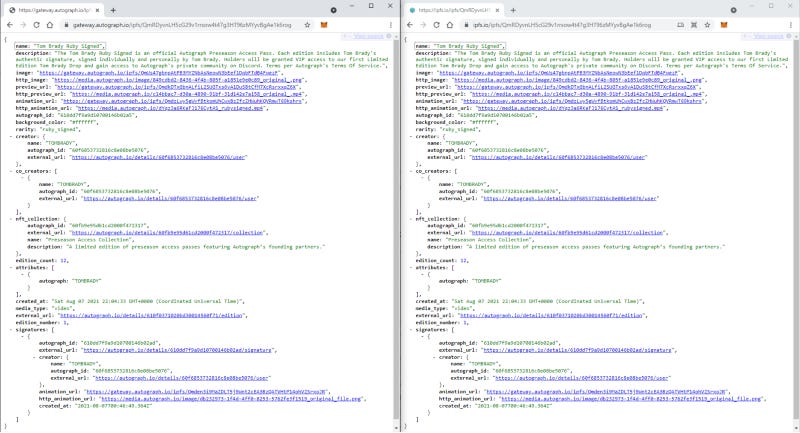Click vertical scrollbar of ipfs.io window
The width and height of the screenshot is (800, 433).
pos(796,230)
